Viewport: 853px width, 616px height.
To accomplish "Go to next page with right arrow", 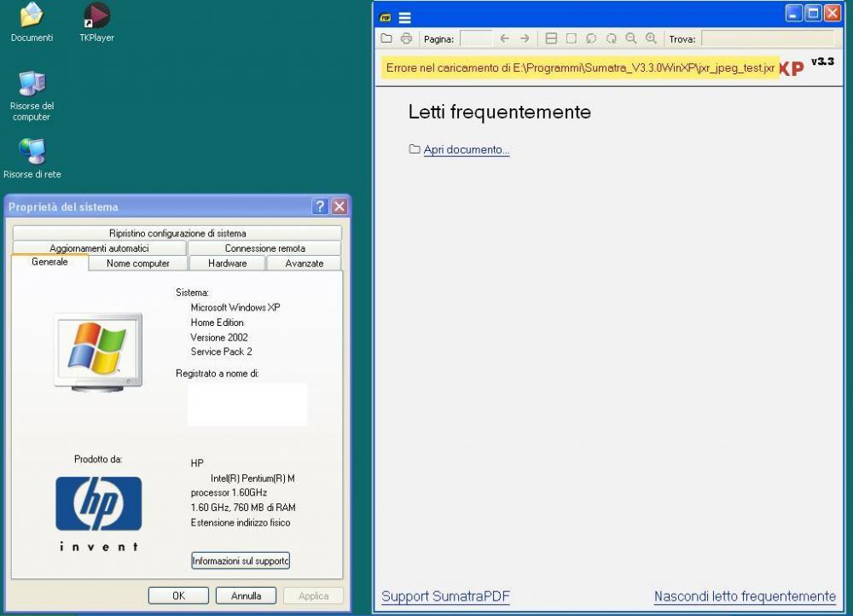I will (525, 38).
